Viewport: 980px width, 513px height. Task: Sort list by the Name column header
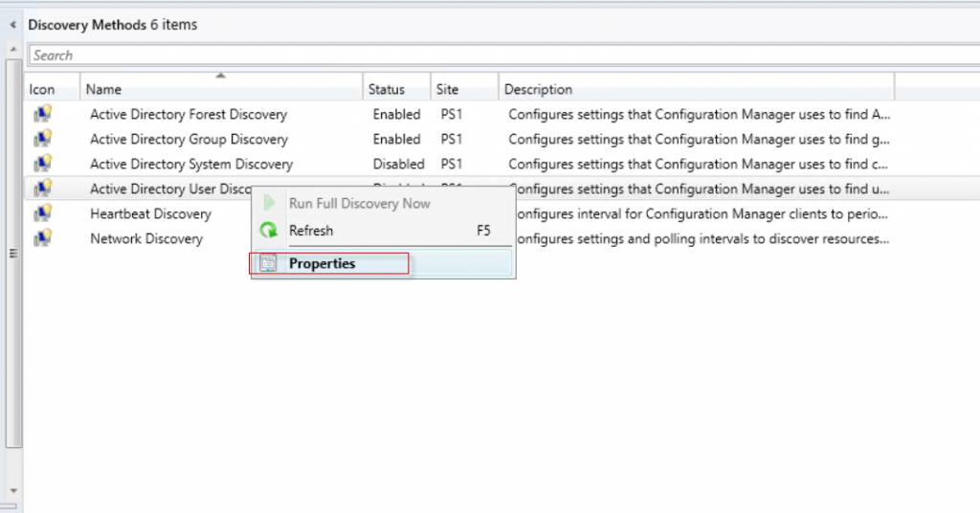[x=221, y=89]
